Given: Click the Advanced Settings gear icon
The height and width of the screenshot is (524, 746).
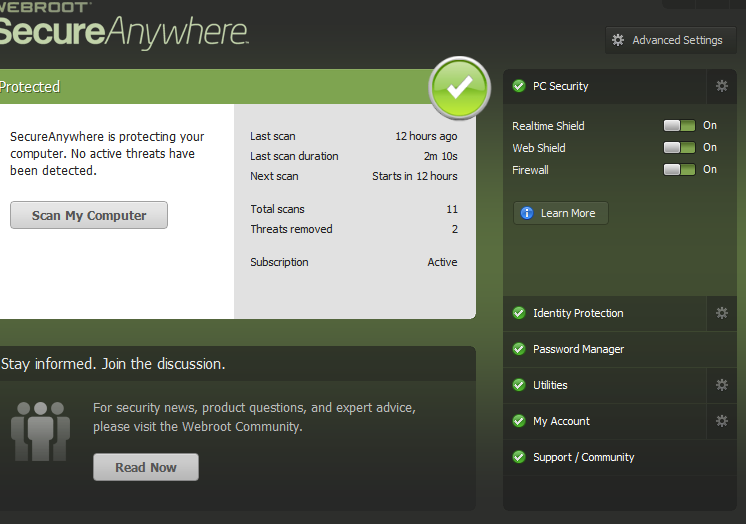Looking at the screenshot, I should (618, 40).
